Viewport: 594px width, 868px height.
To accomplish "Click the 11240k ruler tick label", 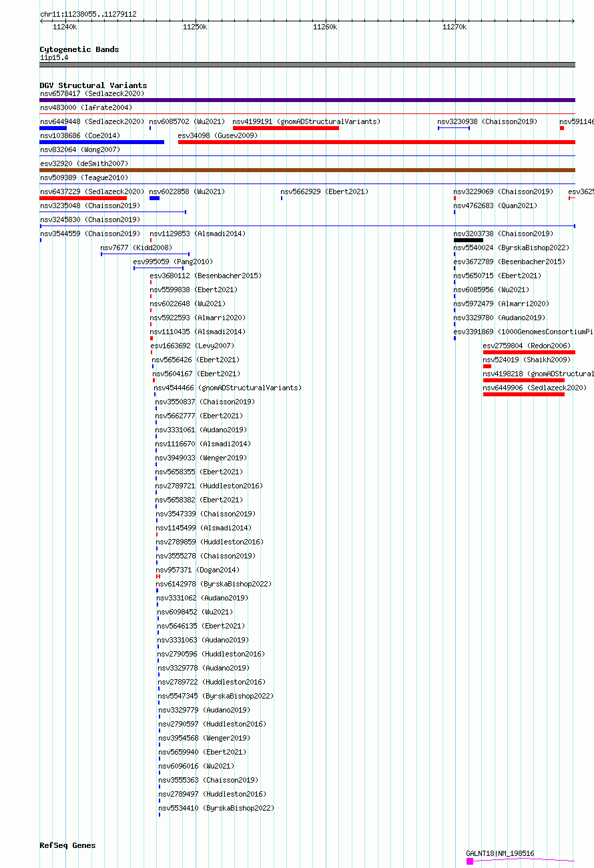I will click(x=65, y=27).
